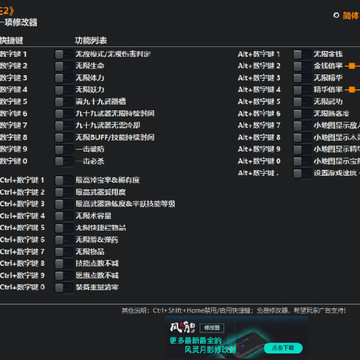The width and height of the screenshot is (360, 360).
Task: Toggle the Ctrl+数字键 1 switch
Action: (64, 180)
